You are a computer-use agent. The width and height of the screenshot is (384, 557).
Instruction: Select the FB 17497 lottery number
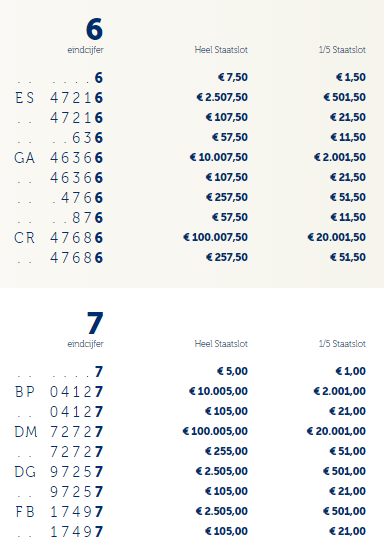point(59,512)
